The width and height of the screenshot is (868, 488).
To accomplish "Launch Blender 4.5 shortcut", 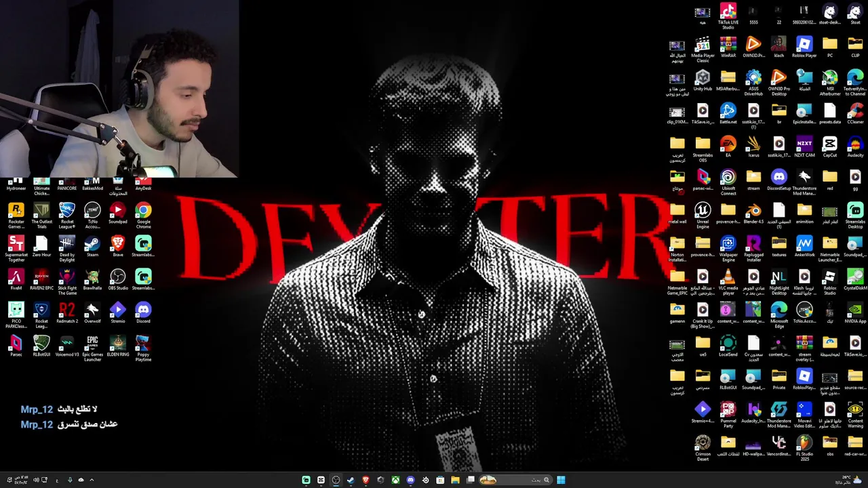I will 753,213.
